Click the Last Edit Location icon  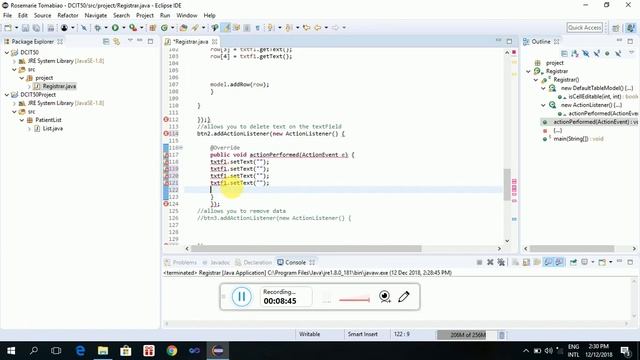[307, 28]
